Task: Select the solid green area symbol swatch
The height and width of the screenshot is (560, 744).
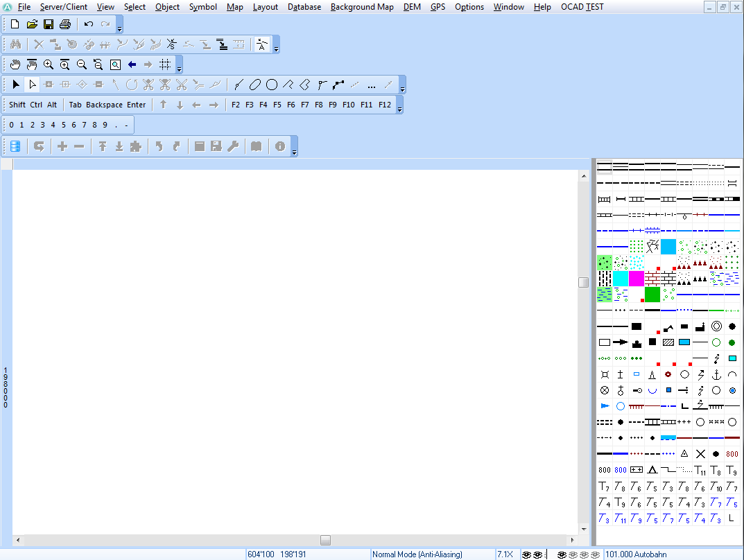Action: click(x=652, y=295)
